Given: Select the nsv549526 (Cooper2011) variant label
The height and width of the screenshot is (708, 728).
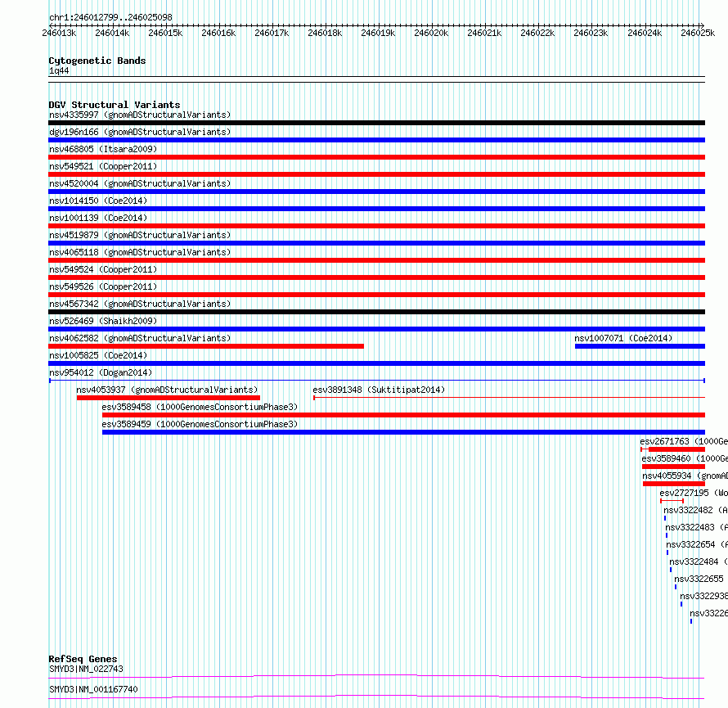Looking at the screenshot, I should pos(103,286).
